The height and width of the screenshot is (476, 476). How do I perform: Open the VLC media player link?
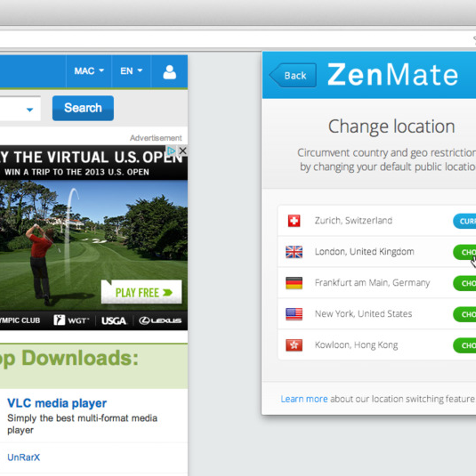[x=57, y=403]
